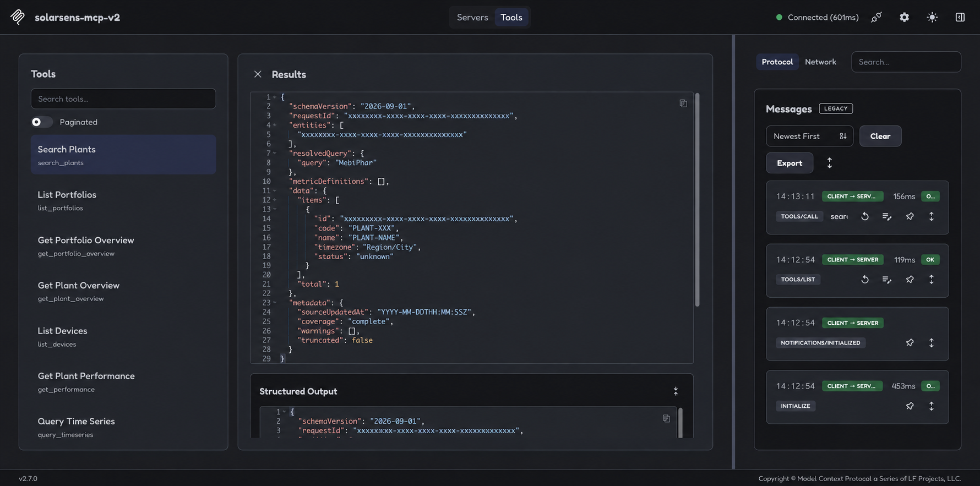
Task: Pin the notifications/initialized message
Action: pyautogui.click(x=910, y=343)
